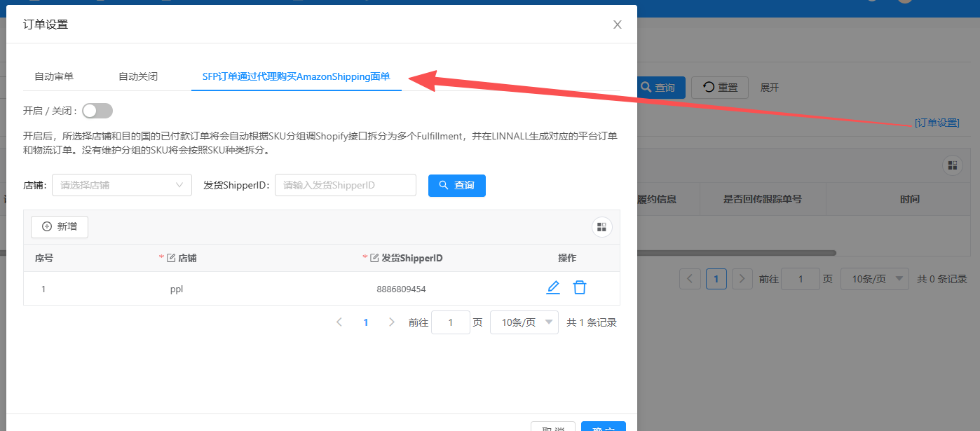Click the page number input in dialog pagination
The image size is (980, 431).
point(450,322)
